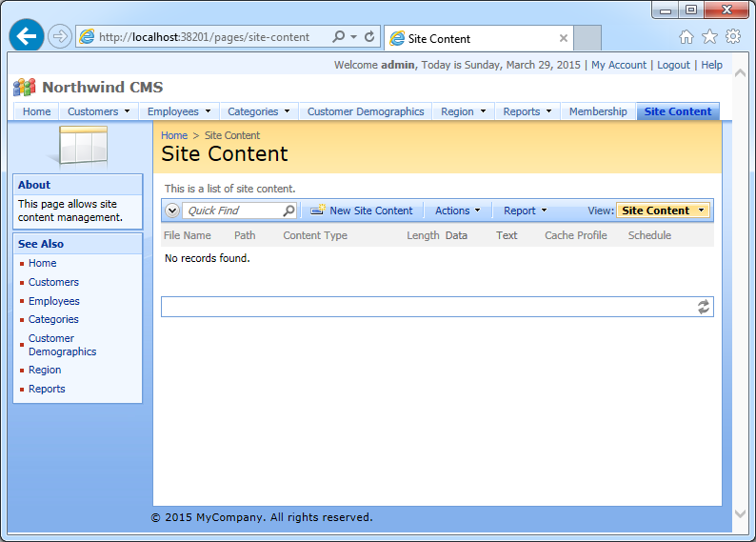Open the browser home icon

(x=686, y=37)
